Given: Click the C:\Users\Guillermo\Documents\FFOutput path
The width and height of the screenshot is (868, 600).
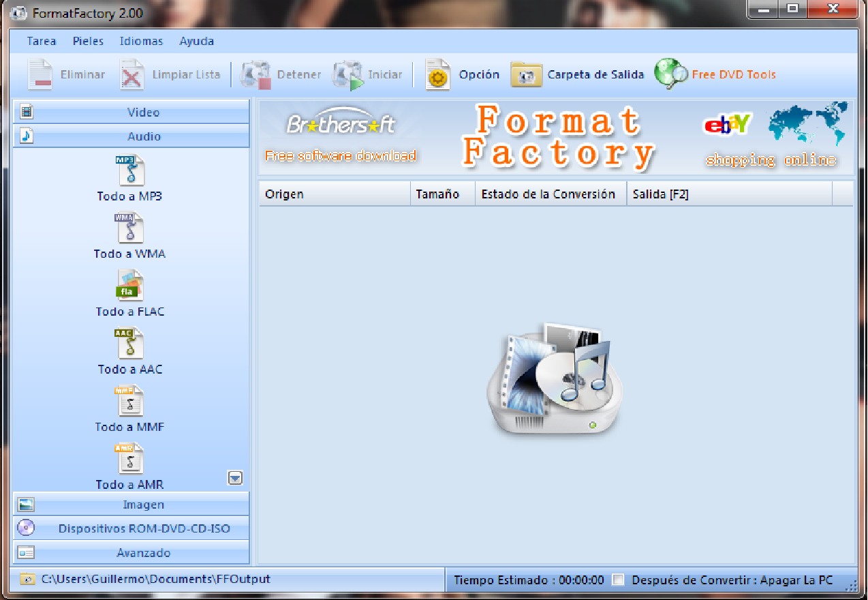Looking at the screenshot, I should pyautogui.click(x=156, y=579).
